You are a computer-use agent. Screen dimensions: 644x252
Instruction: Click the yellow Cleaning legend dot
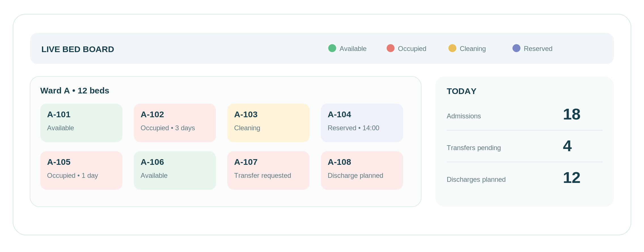point(452,48)
